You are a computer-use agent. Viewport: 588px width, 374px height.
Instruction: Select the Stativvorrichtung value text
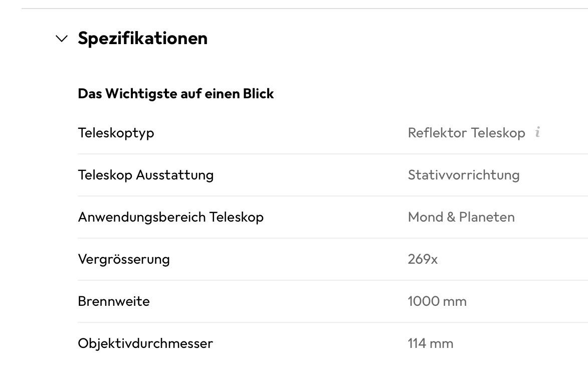(464, 175)
